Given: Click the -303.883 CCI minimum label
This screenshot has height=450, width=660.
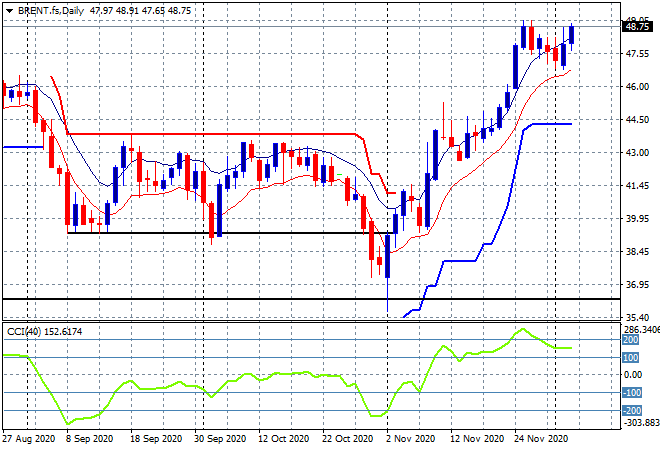Looking at the screenshot, I should 641,422.
